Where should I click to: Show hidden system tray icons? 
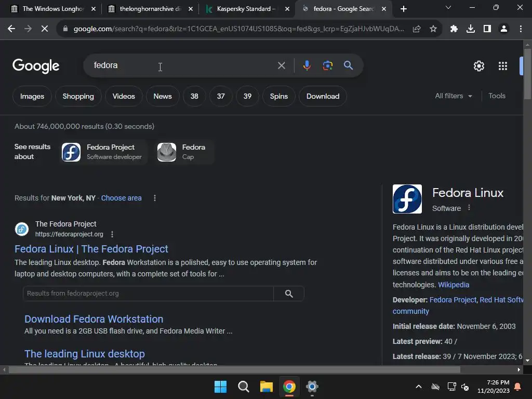pos(419,387)
